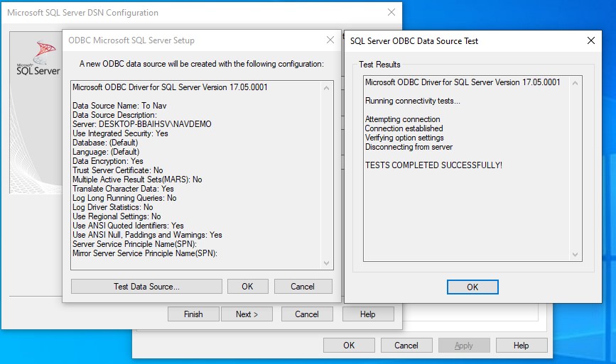Click 'Language: (Default)' line
The height and width of the screenshot is (364, 616).
pos(106,152)
